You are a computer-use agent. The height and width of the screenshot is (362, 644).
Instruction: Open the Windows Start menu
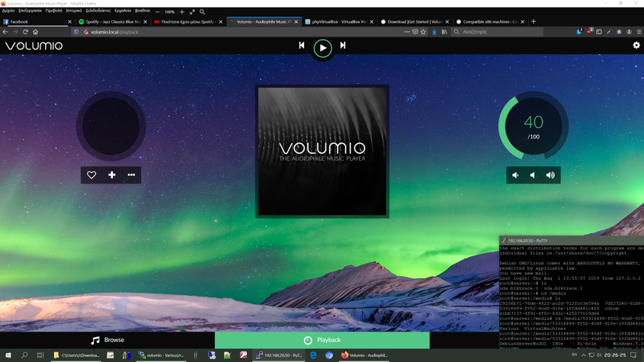pos(8,355)
